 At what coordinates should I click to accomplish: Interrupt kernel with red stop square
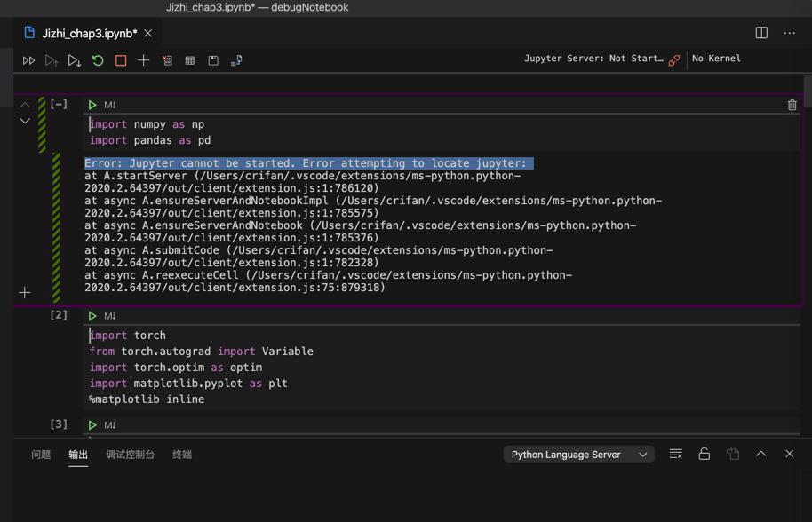pos(121,60)
